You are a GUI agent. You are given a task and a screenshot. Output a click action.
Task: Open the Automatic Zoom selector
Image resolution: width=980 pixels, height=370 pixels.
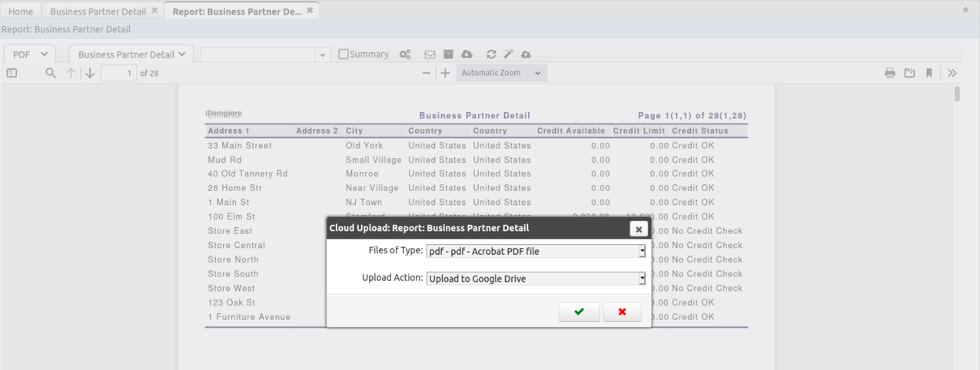502,73
